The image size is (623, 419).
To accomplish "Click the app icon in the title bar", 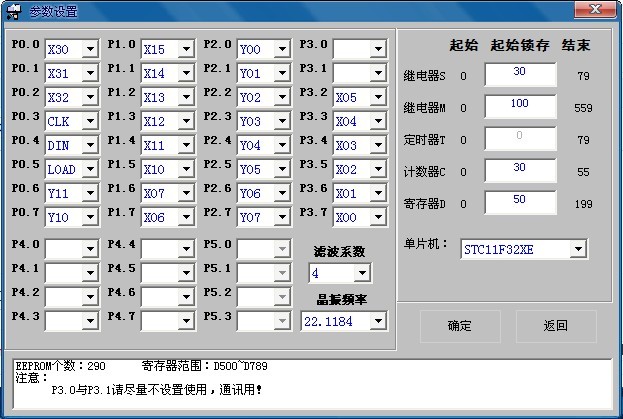I will pyautogui.click(x=14, y=11).
